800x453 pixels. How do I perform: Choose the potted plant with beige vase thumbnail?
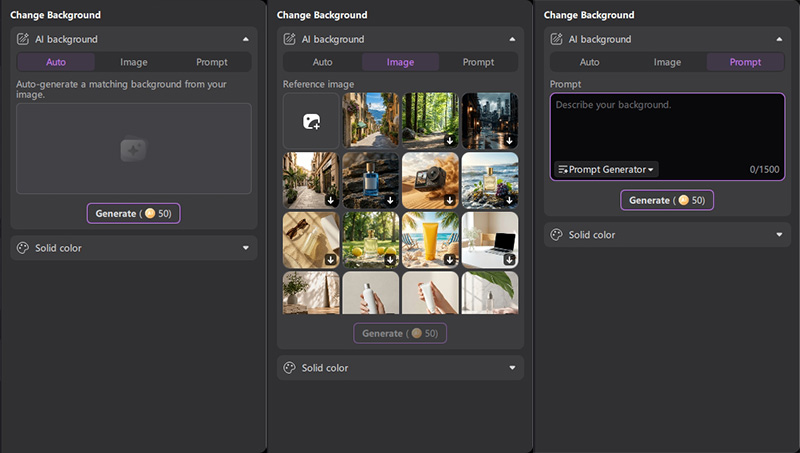[311, 293]
